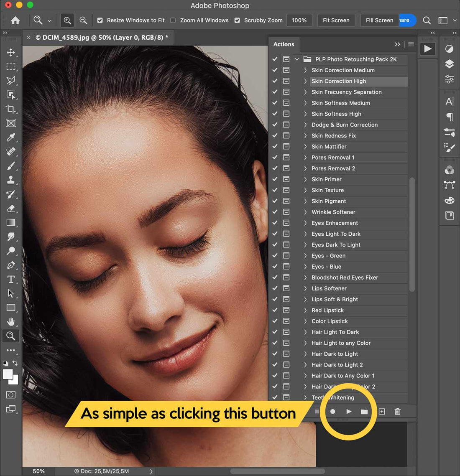Switch to the Actions panel tab
This screenshot has width=460, height=476.
[284, 44]
